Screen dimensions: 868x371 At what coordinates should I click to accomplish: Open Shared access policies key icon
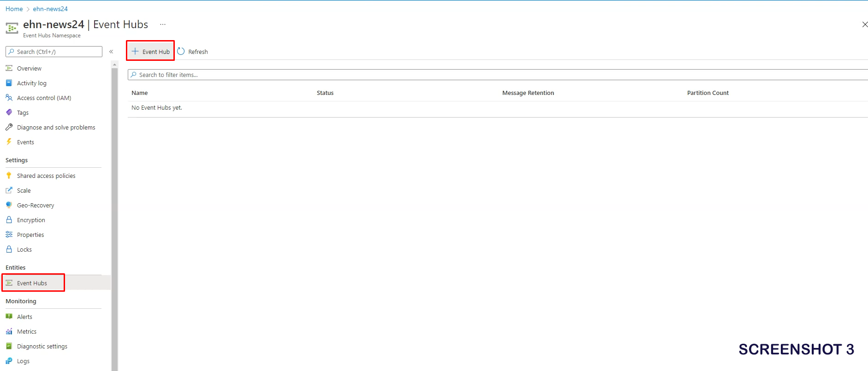9,176
